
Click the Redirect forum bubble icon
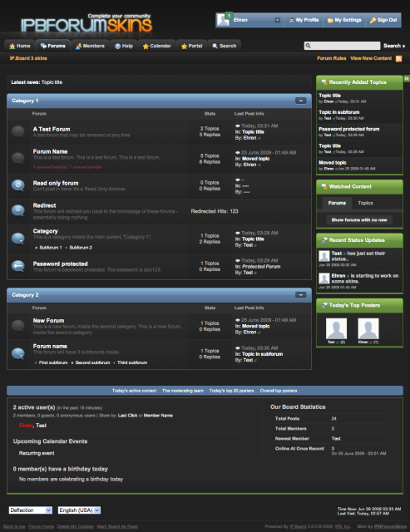point(18,210)
